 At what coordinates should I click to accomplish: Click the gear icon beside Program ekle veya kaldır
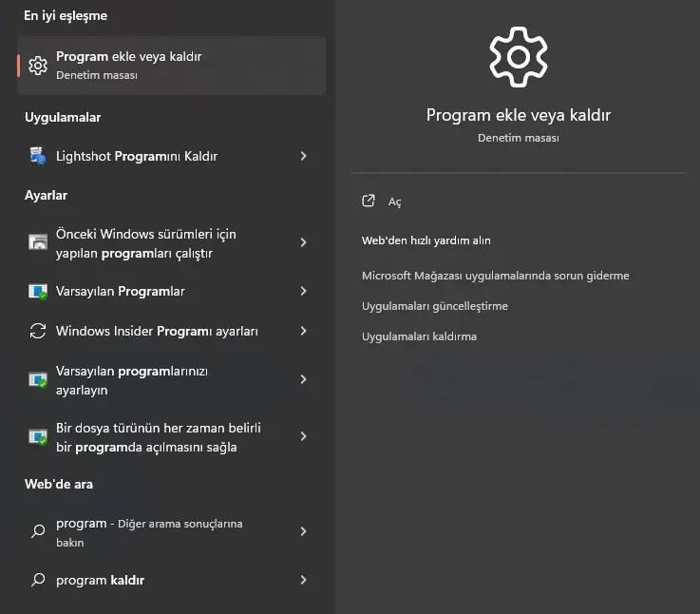38,66
